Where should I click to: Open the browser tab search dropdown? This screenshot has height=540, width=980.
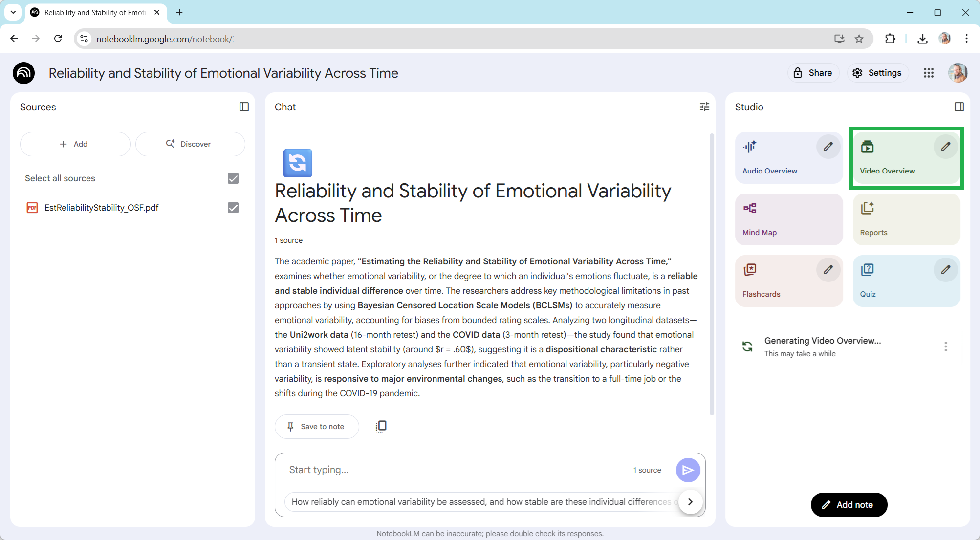[x=13, y=12]
